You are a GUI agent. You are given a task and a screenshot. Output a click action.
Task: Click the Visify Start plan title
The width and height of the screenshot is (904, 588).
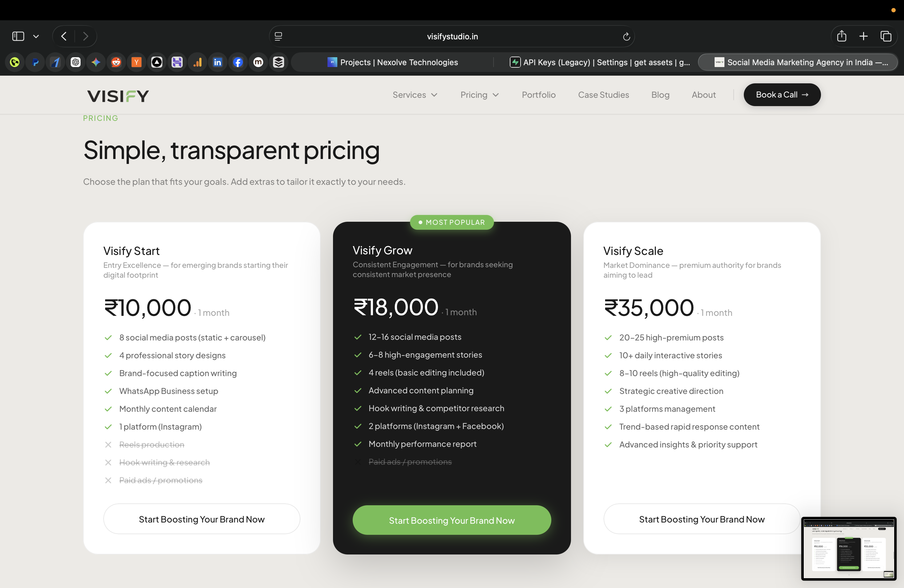(x=131, y=251)
